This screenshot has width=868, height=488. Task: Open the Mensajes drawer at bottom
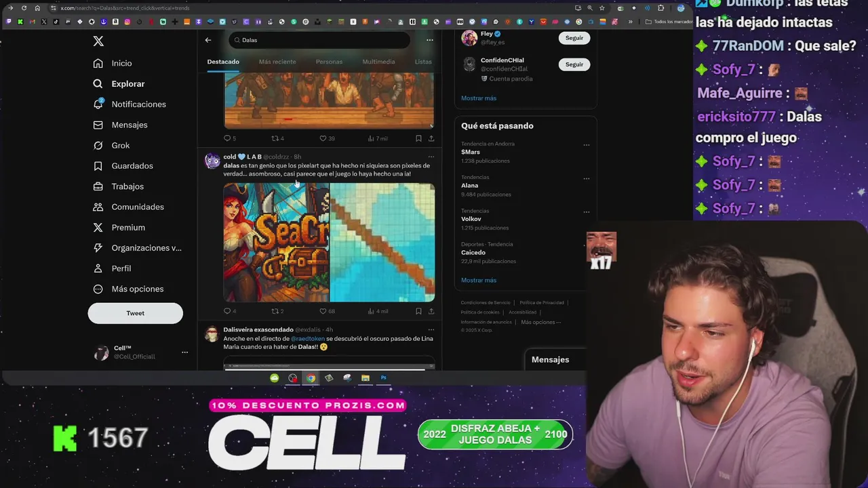556,360
